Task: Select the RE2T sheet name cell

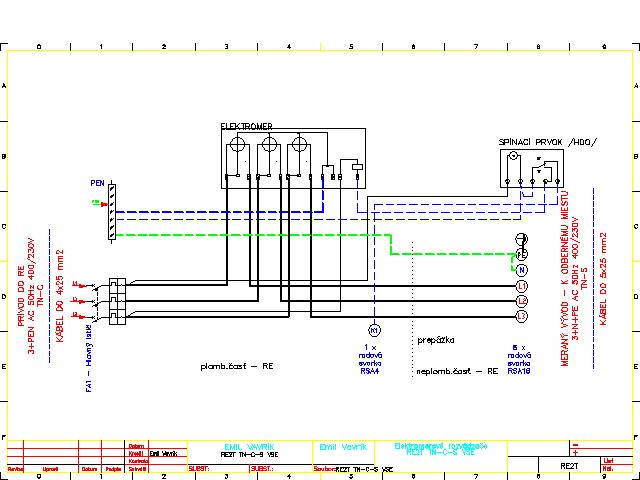Action: coord(569,466)
